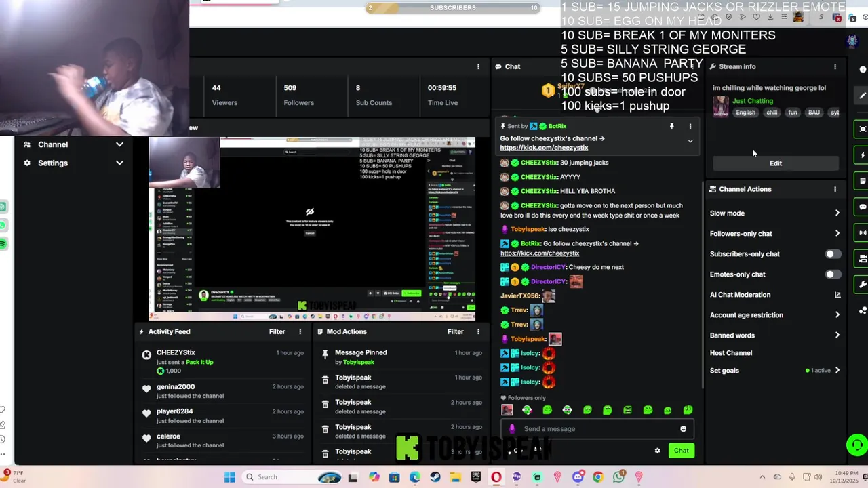Open Mod Actions Filter dropdown
868x488 pixels.
tap(455, 331)
